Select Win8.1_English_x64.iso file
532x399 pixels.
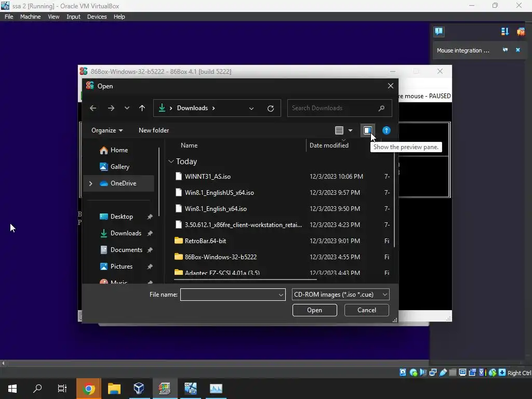[x=216, y=209]
